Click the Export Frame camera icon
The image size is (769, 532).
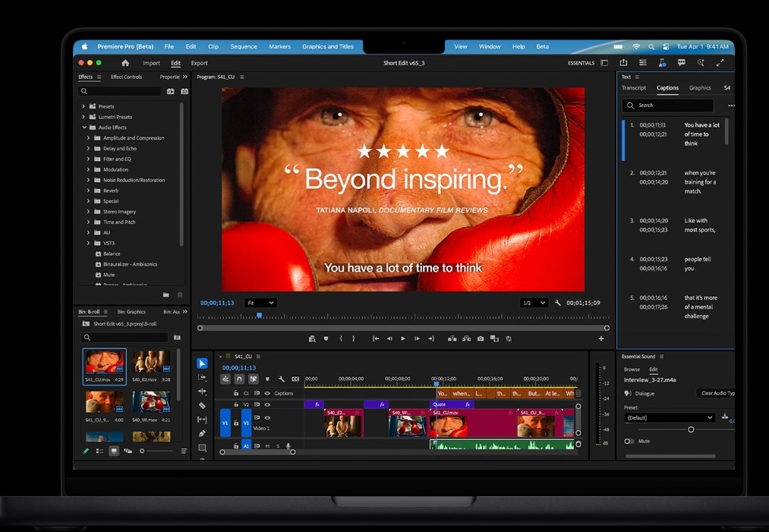point(481,338)
